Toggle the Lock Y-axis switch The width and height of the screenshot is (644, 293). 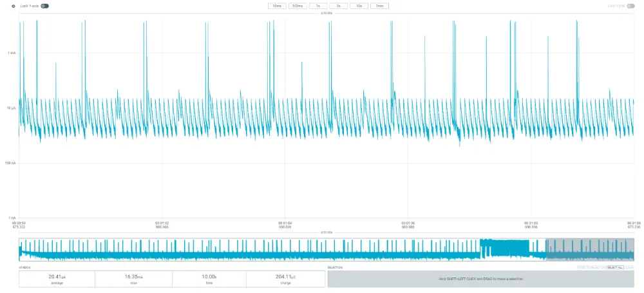point(44,6)
